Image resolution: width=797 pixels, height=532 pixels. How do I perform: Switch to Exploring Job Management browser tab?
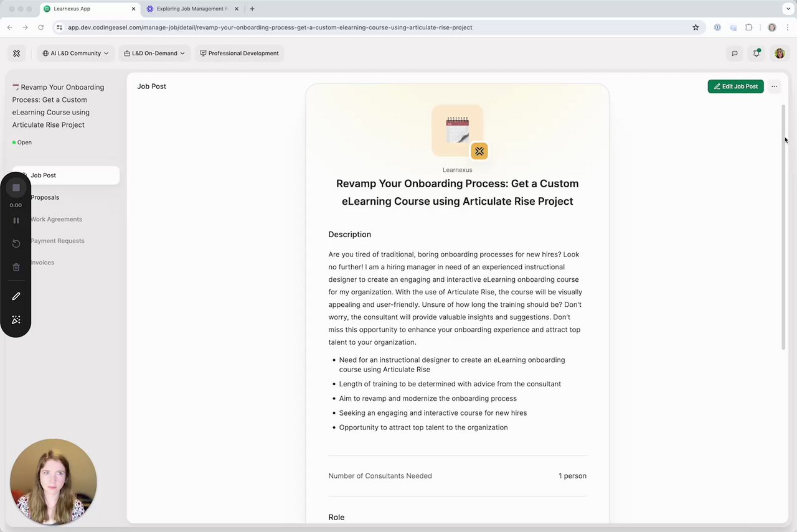coord(192,9)
